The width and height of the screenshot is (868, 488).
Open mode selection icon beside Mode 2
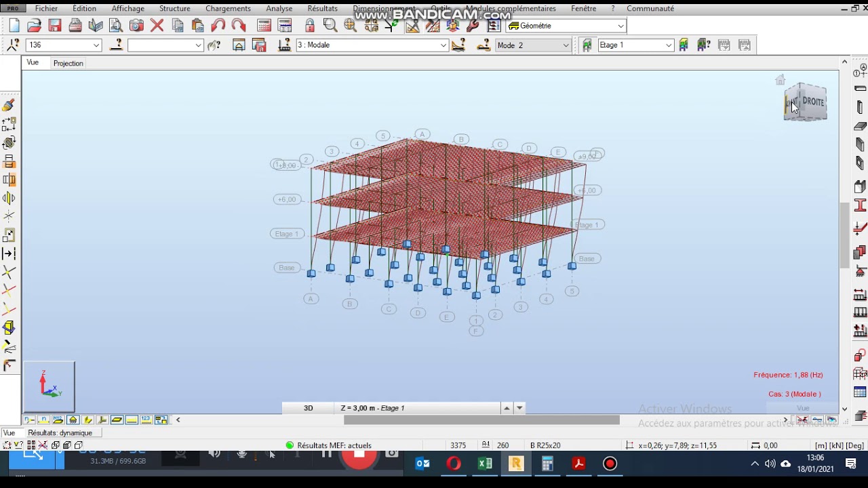484,45
